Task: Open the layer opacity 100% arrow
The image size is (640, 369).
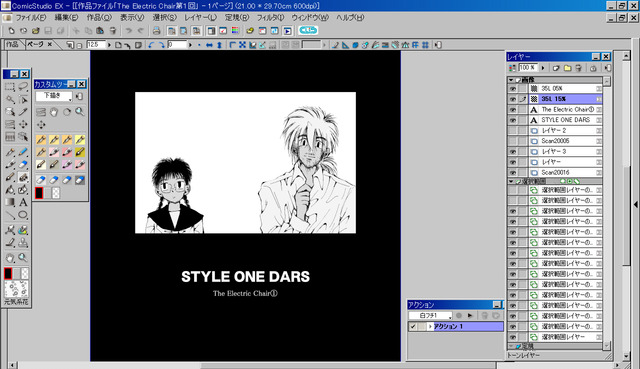Action: point(543,68)
